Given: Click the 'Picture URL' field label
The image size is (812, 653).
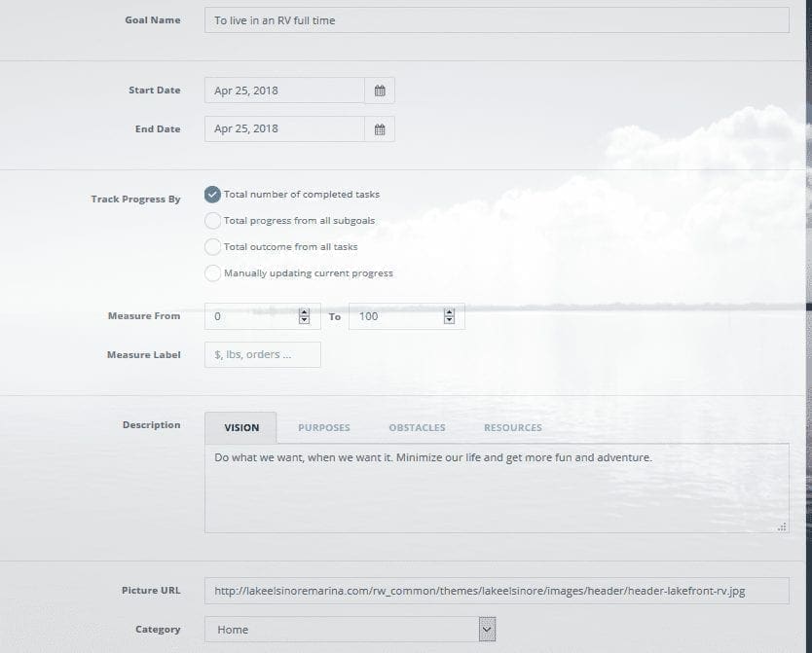Looking at the screenshot, I should (151, 591).
